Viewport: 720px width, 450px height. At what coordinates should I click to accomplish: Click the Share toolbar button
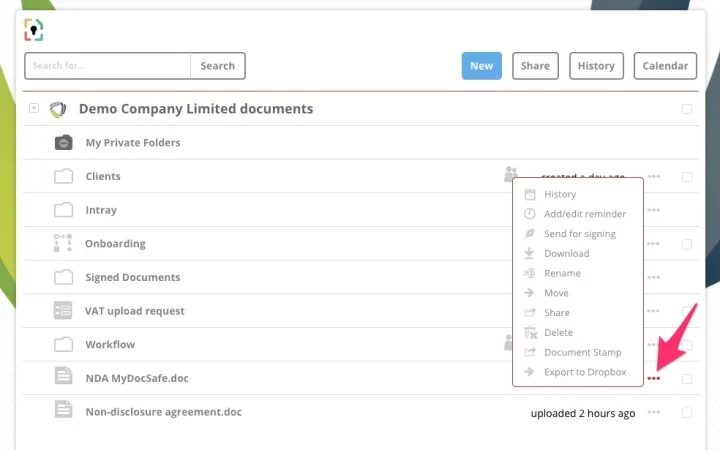coord(535,66)
